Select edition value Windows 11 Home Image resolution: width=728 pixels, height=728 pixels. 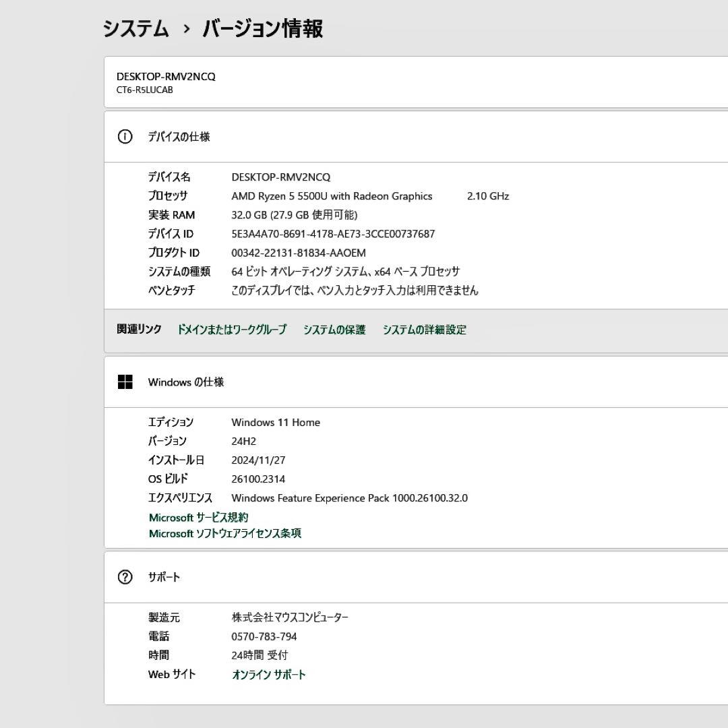pos(276,423)
